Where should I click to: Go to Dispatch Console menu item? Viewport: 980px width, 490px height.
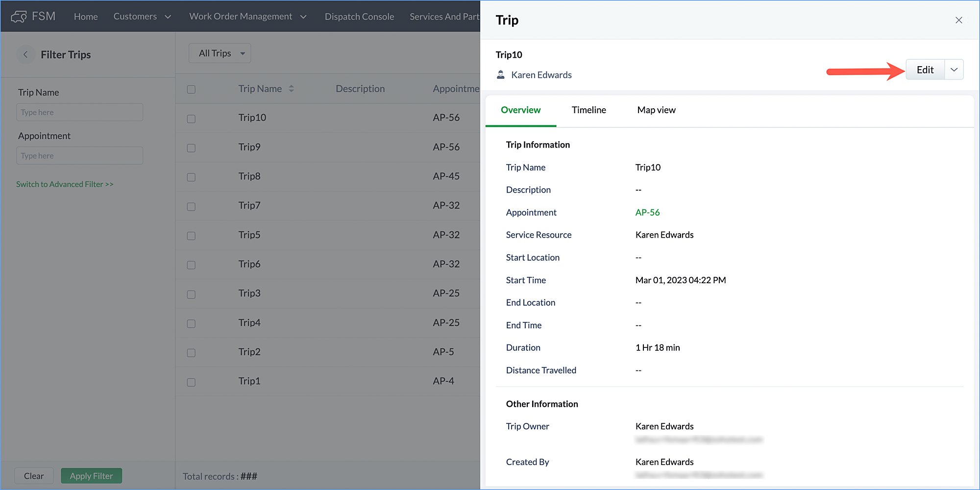359,17
